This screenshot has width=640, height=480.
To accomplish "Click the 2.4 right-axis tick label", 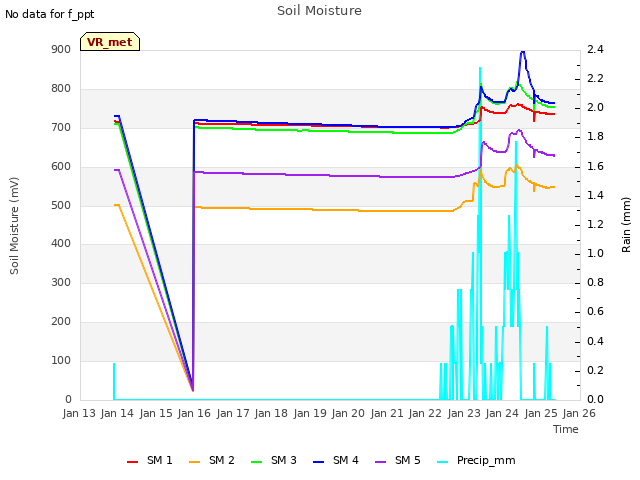I will 595,50.
